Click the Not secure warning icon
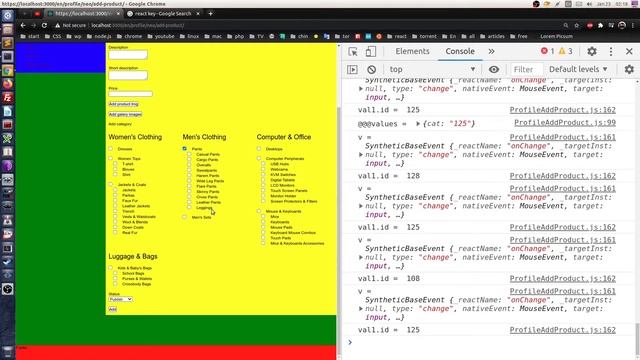 click(58, 25)
